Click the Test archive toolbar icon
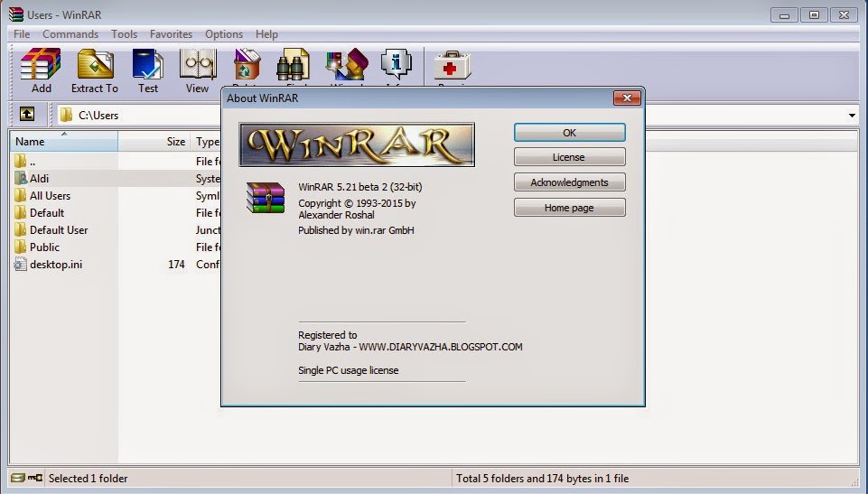The image size is (868, 494). 148,64
